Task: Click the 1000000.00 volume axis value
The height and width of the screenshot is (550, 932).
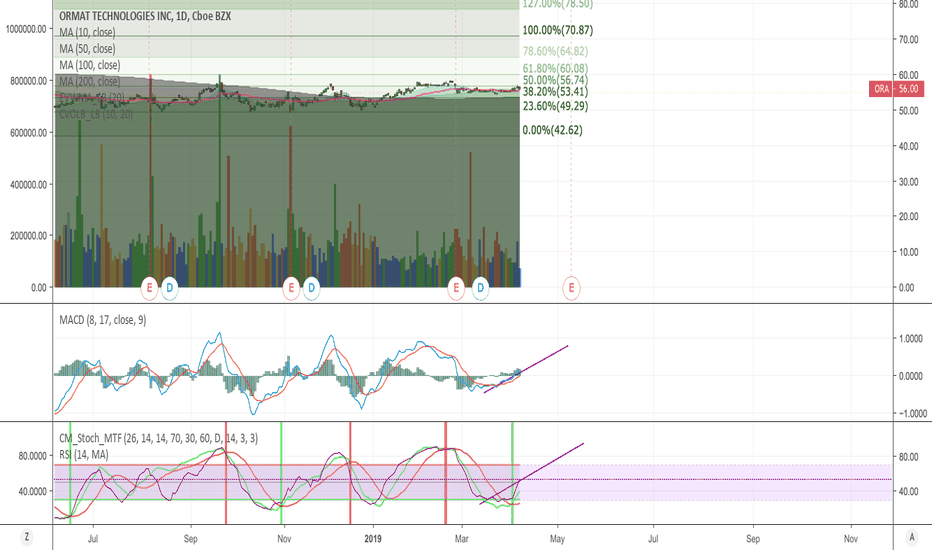Action: [26, 29]
